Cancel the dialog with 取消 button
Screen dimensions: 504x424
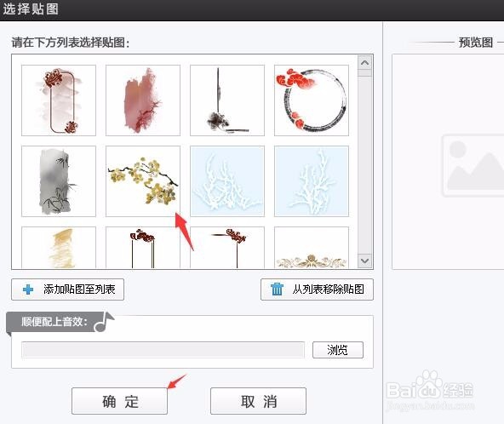[x=258, y=401]
